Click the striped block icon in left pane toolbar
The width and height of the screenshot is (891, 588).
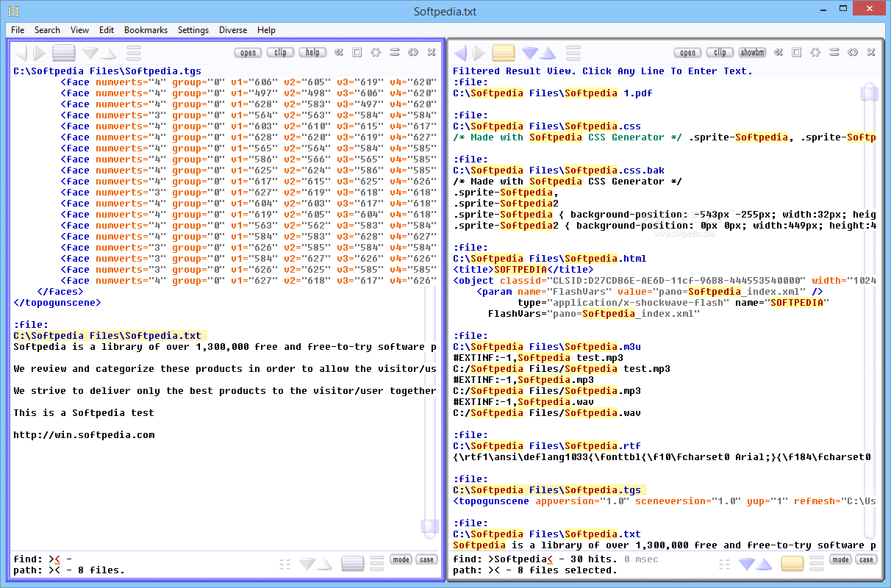click(x=64, y=53)
